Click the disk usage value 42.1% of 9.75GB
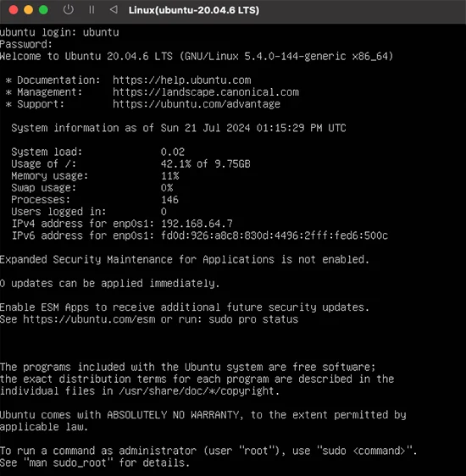The image size is (466, 476). coord(206,164)
